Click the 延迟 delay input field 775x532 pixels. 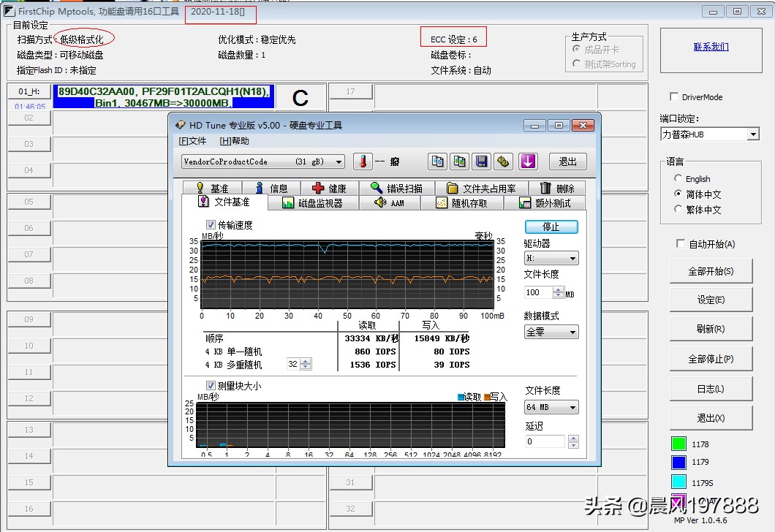pos(544,441)
